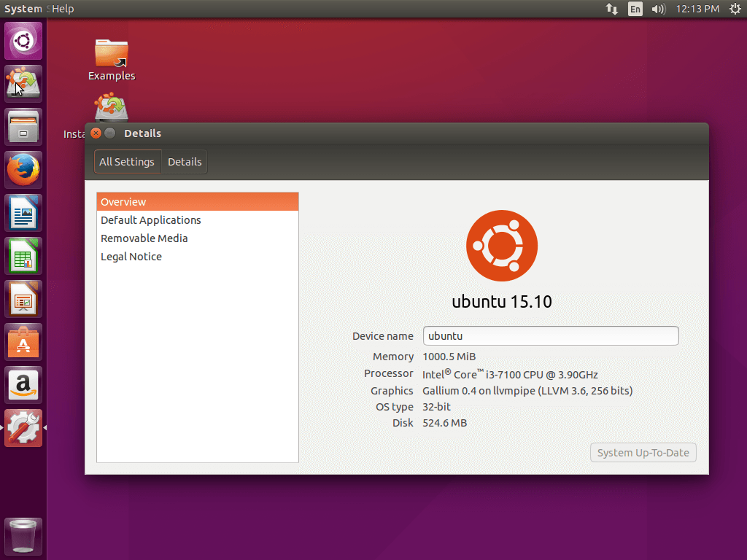
Task: Click the Gallium 0.4 on llvmpipe graphics text
Action: (527, 391)
